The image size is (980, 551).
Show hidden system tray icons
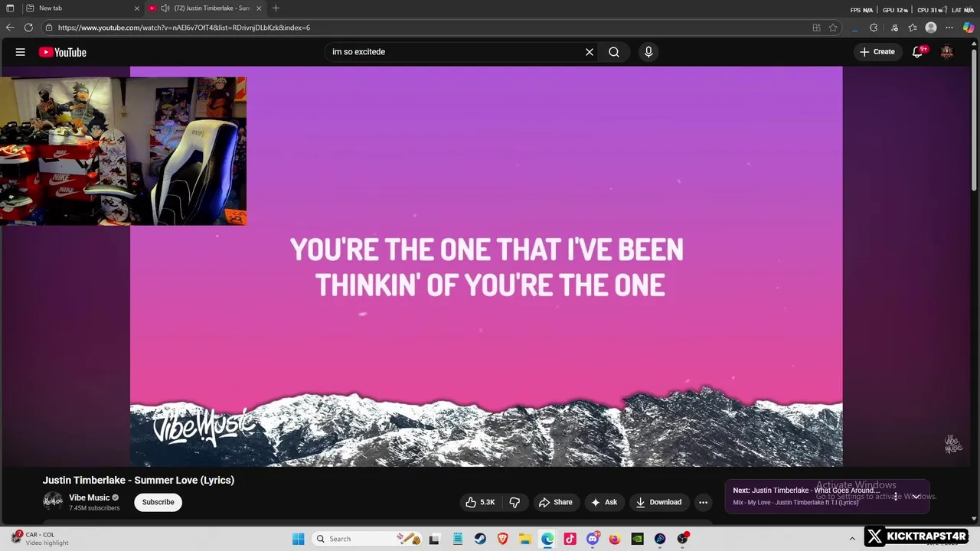pyautogui.click(x=852, y=539)
